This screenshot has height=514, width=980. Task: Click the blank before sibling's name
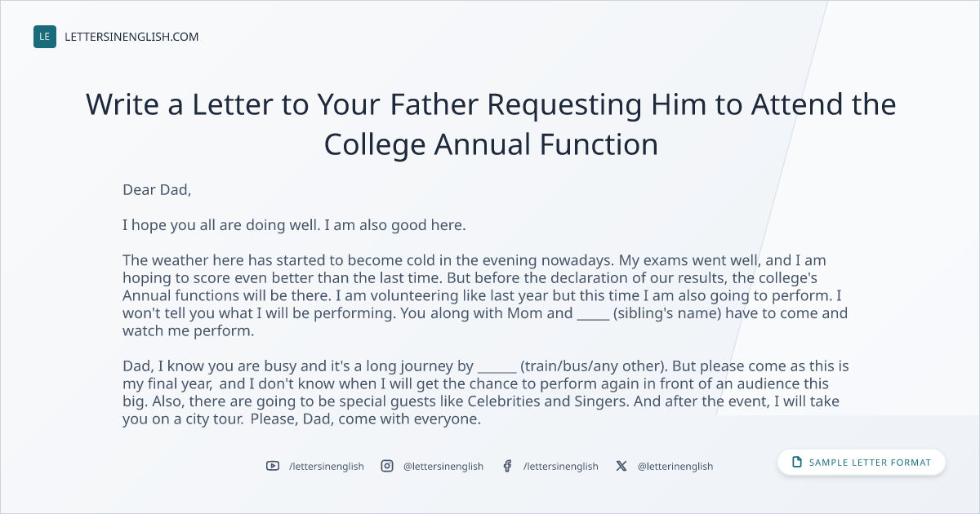coord(593,314)
